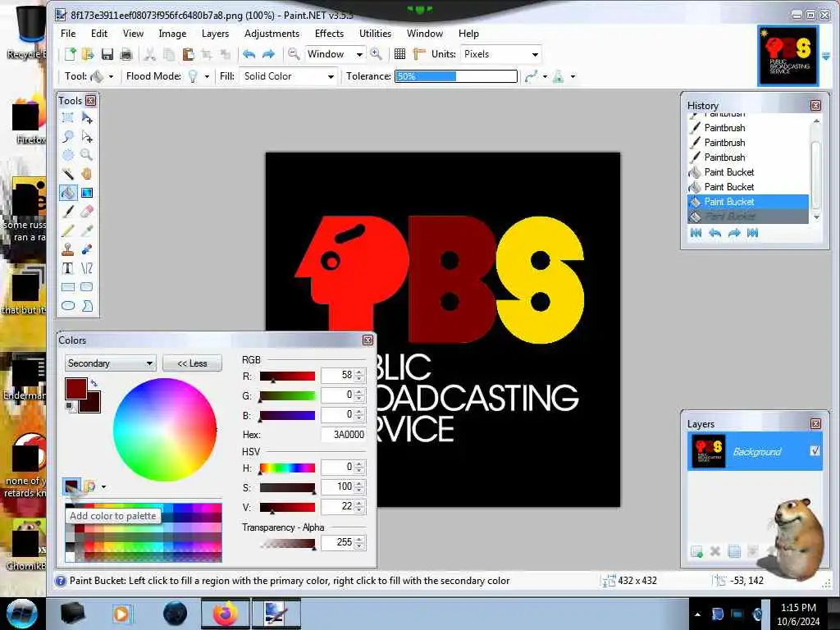This screenshot has width=840, height=630.
Task: Reset colors to black and white
Action: tap(70, 407)
